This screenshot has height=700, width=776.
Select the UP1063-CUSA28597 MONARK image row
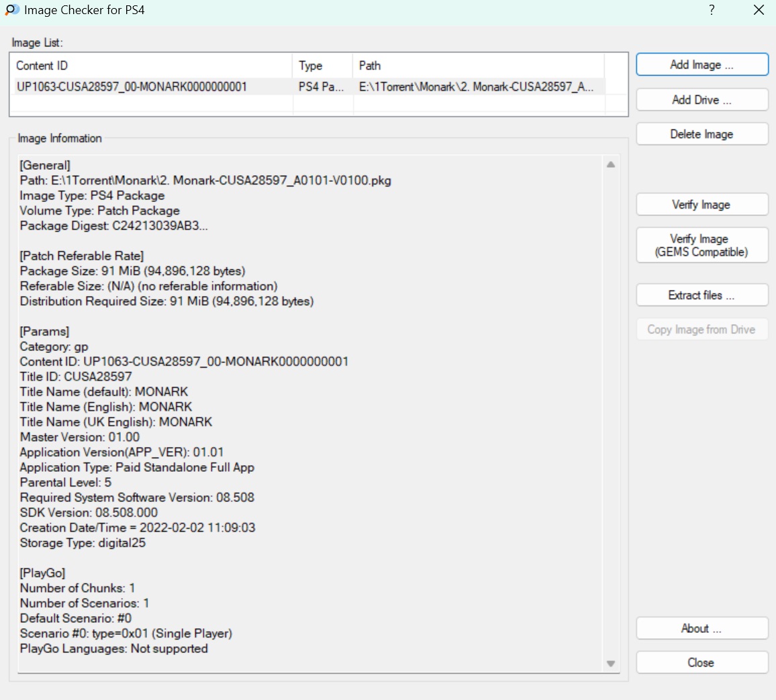(x=132, y=87)
